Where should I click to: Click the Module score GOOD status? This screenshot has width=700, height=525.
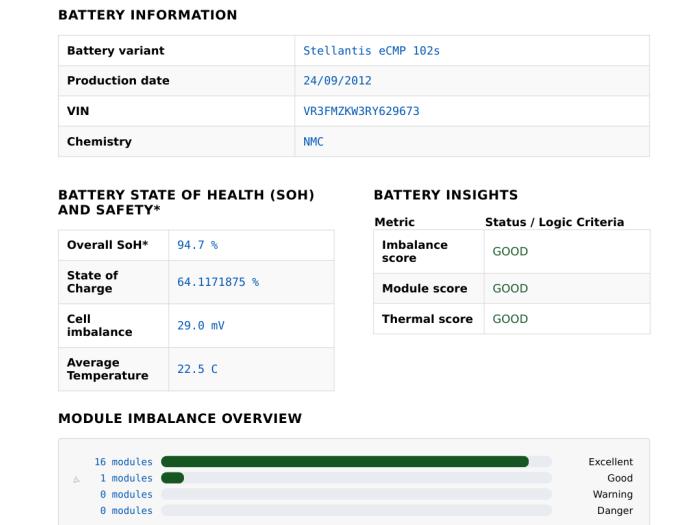tap(510, 288)
